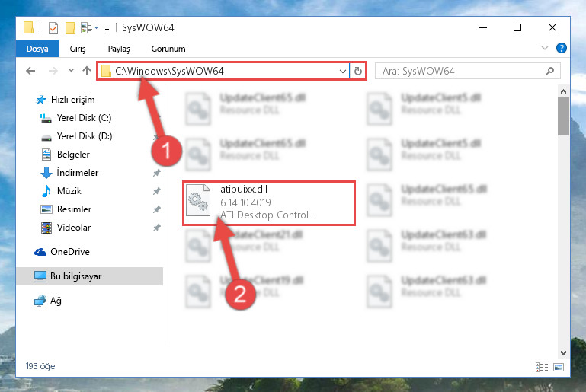Close the SysWOW64 window
Screen dimensions: 586x392
click(552, 27)
